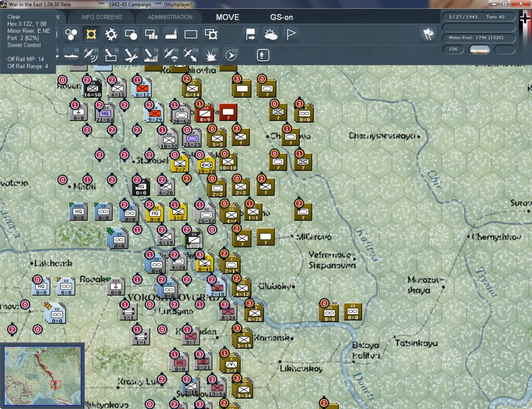Select the F7 bomb and plane icon
Image resolution: width=532 pixels, height=409 pixels.
(131, 55)
